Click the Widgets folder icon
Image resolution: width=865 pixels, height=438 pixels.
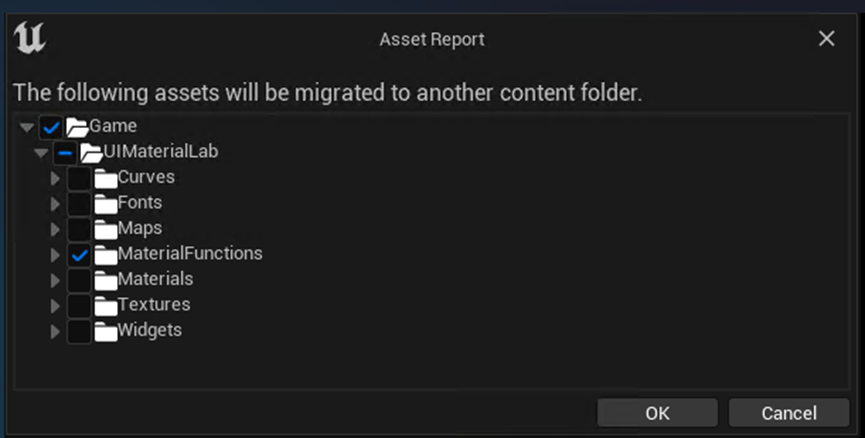tap(106, 331)
